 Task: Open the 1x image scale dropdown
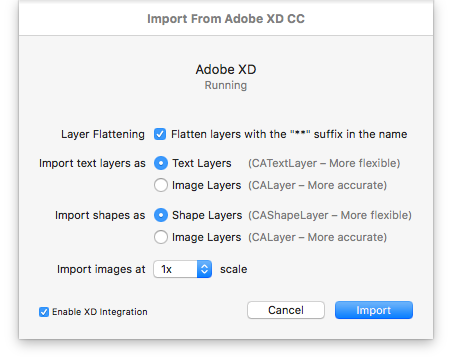pyautogui.click(x=182, y=269)
